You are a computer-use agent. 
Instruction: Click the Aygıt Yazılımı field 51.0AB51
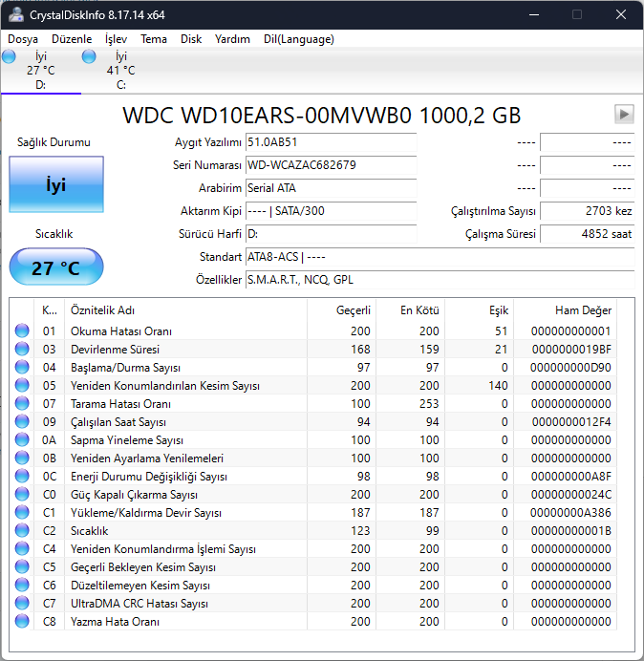331,142
